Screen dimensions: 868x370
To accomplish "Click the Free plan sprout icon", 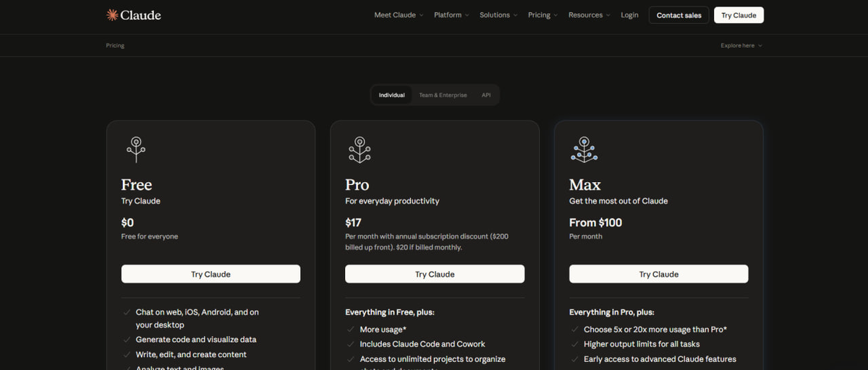I will (x=136, y=149).
